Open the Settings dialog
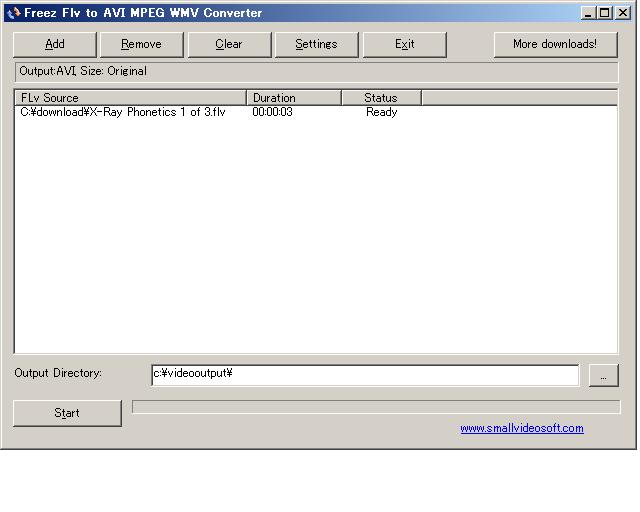The height and width of the screenshot is (512, 640). (317, 45)
